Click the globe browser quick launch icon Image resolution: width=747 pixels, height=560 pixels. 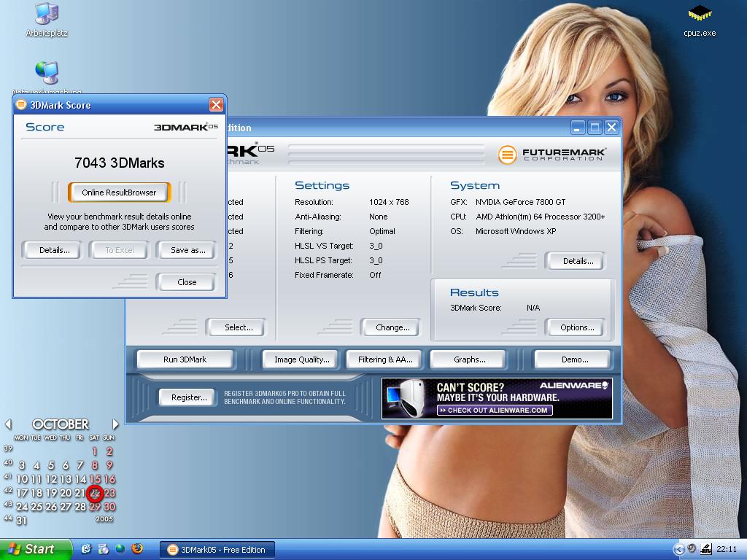pos(120,549)
